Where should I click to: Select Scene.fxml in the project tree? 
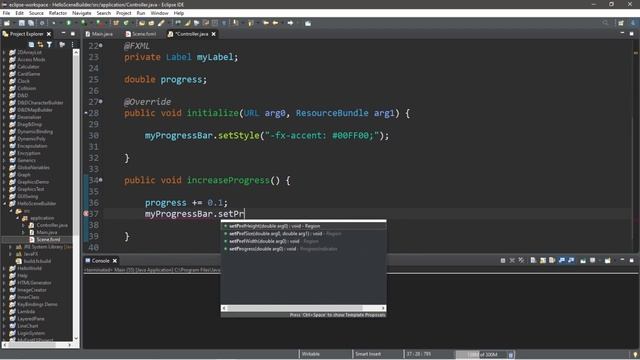tap(48, 239)
